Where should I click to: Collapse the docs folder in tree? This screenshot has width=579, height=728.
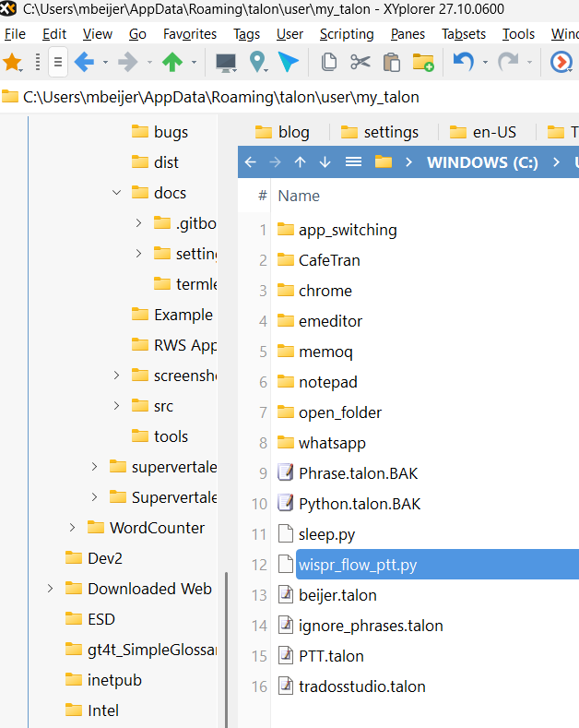click(117, 192)
